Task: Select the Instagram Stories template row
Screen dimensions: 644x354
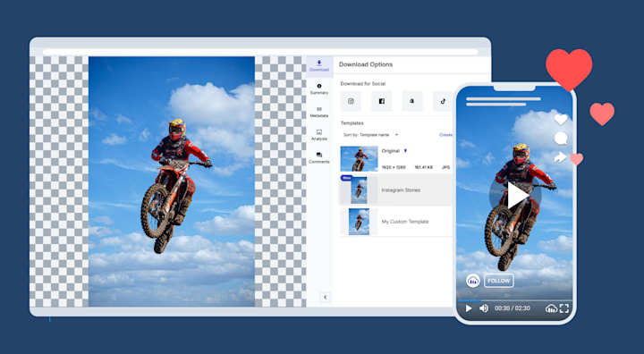Action: [396, 190]
